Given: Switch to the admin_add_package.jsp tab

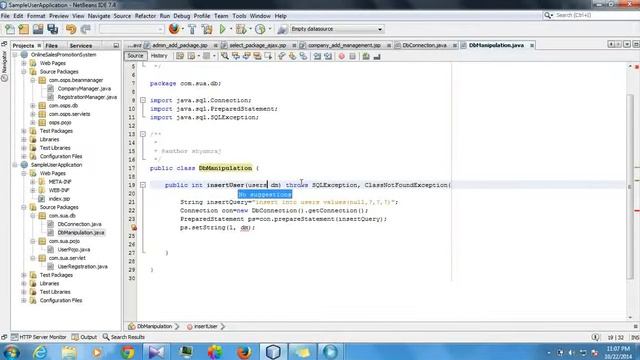Looking at the screenshot, I should pyautogui.click(x=180, y=45).
